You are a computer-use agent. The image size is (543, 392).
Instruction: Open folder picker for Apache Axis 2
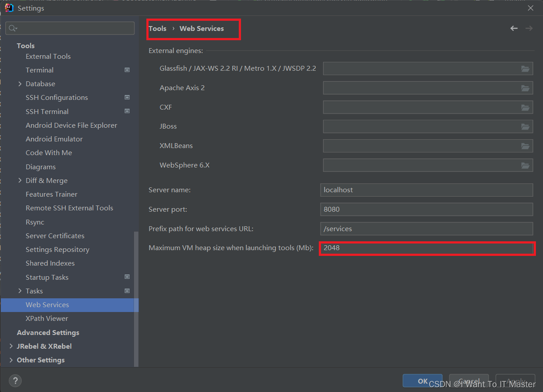[525, 88]
